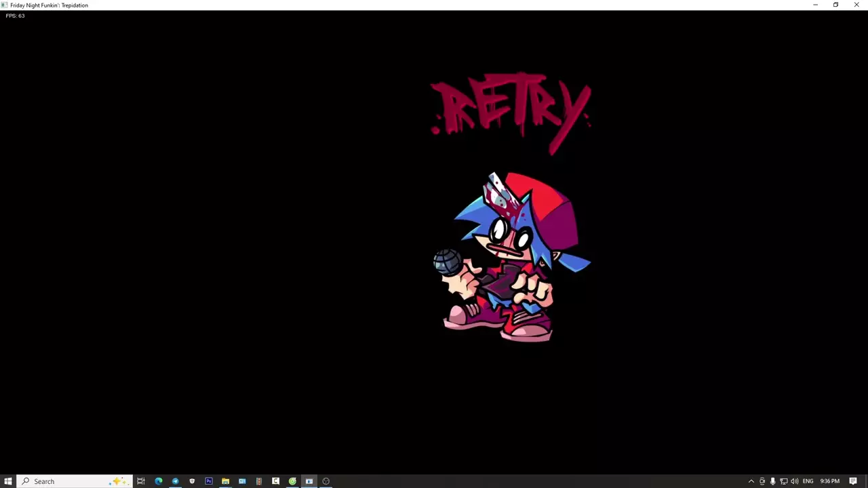Open Task View from the taskbar

141,481
